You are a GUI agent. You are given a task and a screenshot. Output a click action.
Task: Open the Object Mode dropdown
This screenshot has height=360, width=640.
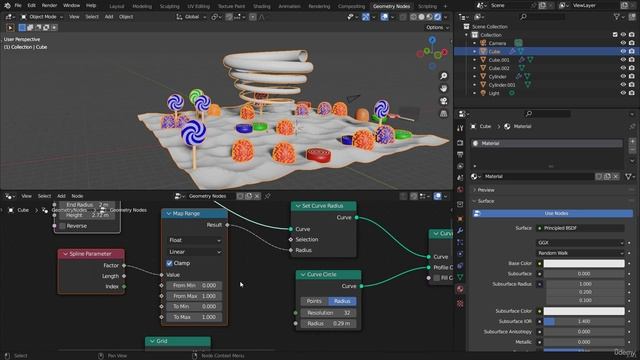click(41, 17)
